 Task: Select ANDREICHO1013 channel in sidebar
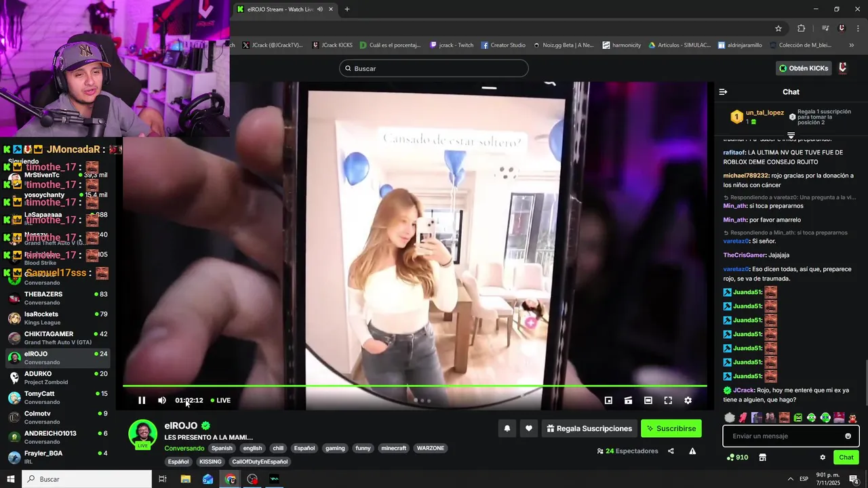pos(58,437)
